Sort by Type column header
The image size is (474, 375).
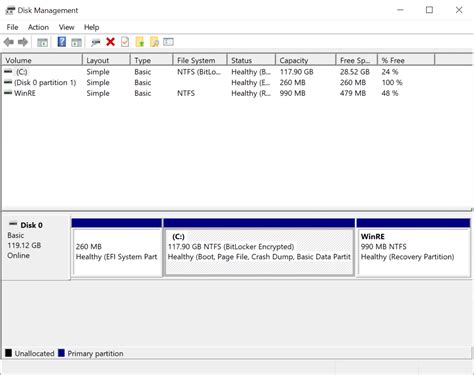(152, 60)
